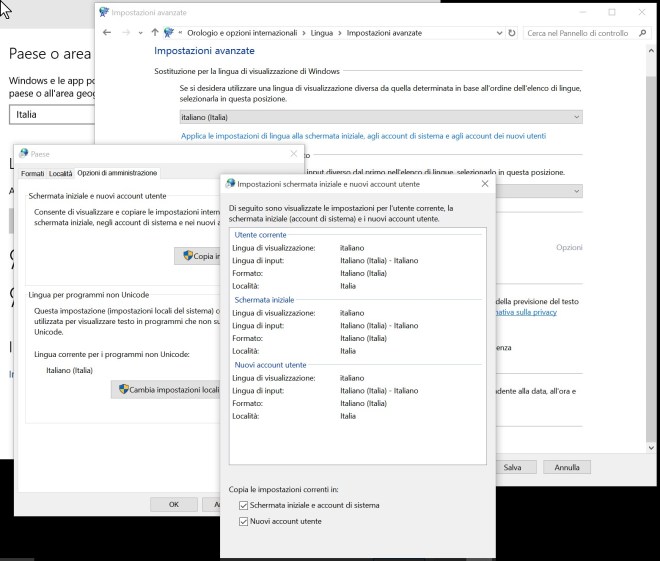Viewport: 660px width, 561px height.
Task: Click the Paese dialog title globe icon
Action: 24,153
